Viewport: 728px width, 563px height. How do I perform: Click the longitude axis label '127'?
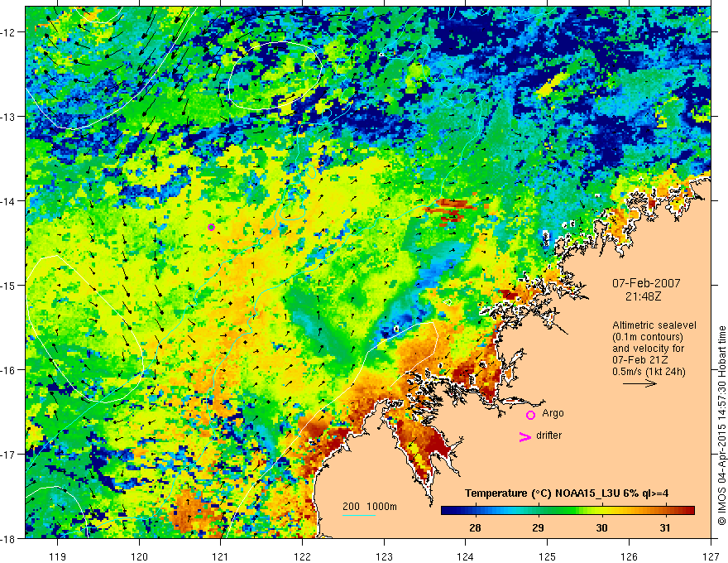click(x=711, y=556)
